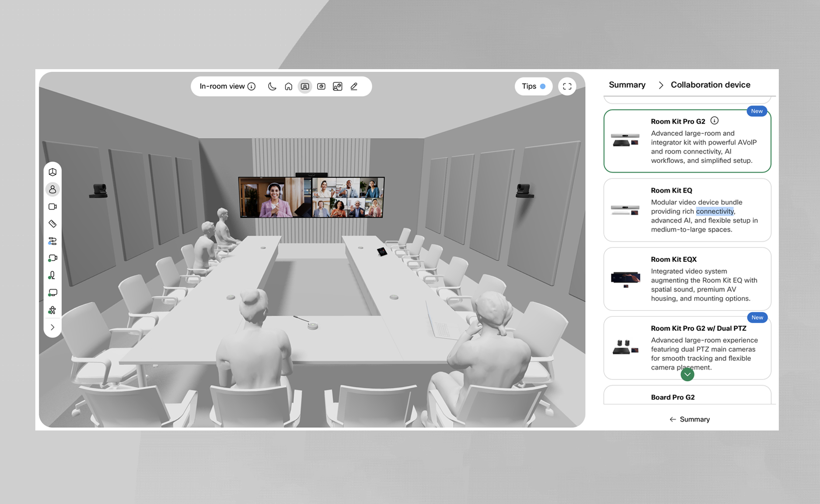Click the Room Kit Pro G2 info icon
Image resolution: width=820 pixels, height=504 pixels.
[x=715, y=121]
